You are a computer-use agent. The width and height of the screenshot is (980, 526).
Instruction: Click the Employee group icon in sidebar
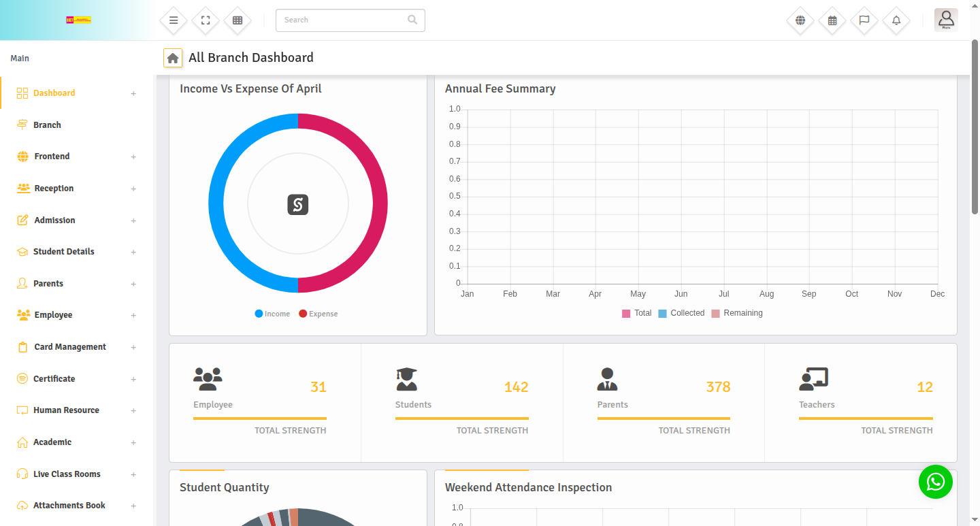click(24, 315)
